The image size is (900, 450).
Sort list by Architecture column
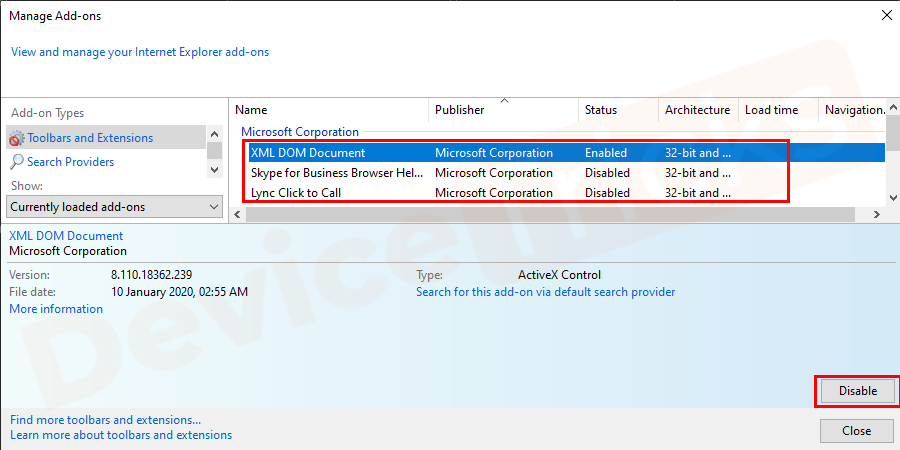pyautogui.click(x=698, y=110)
